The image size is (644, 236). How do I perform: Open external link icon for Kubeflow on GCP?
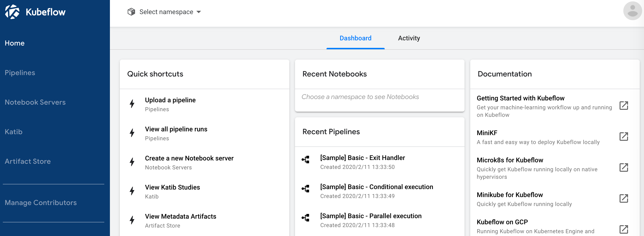point(624,229)
